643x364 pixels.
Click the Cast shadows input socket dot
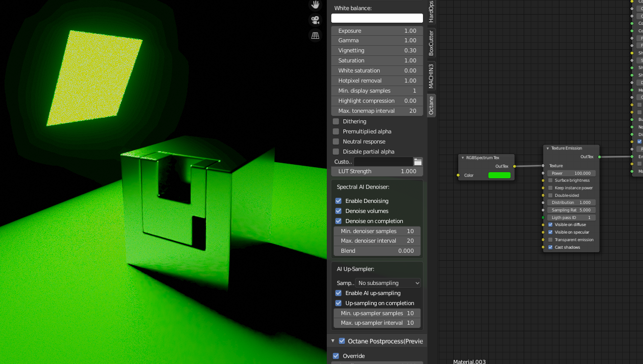click(543, 247)
